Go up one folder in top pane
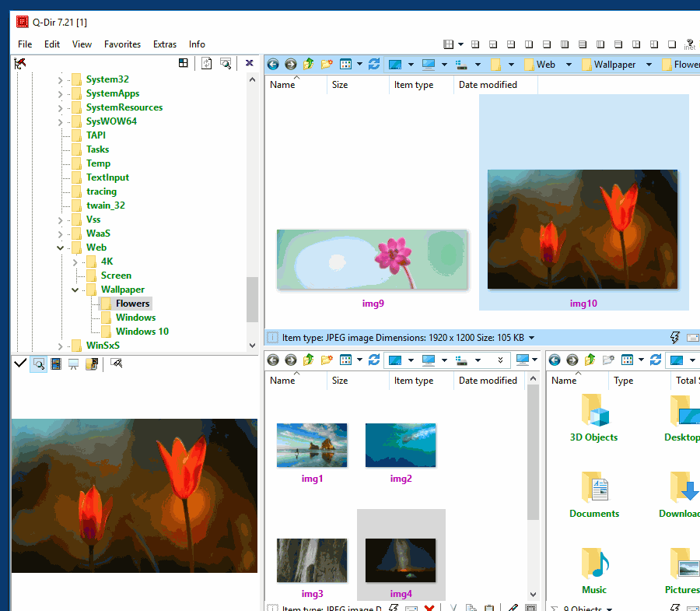Image resolution: width=700 pixels, height=611 pixels. tap(309, 65)
